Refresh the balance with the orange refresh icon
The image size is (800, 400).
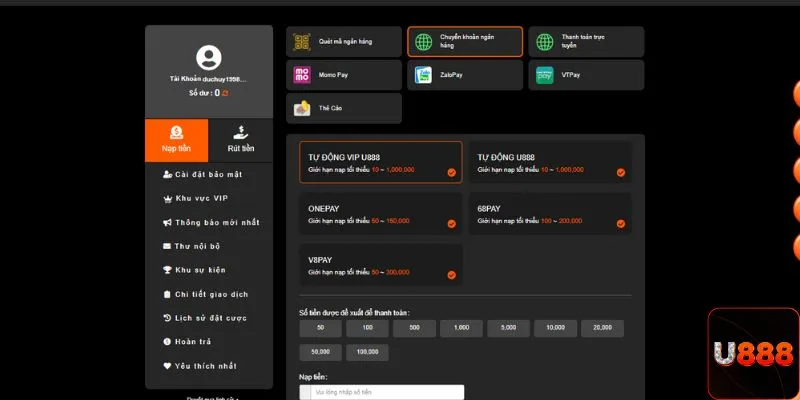(x=225, y=93)
